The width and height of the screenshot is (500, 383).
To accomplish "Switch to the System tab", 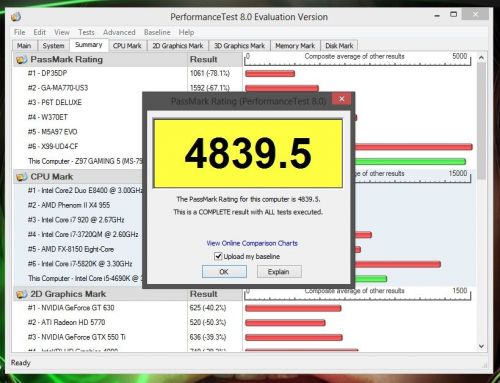I will pyautogui.click(x=53, y=46).
